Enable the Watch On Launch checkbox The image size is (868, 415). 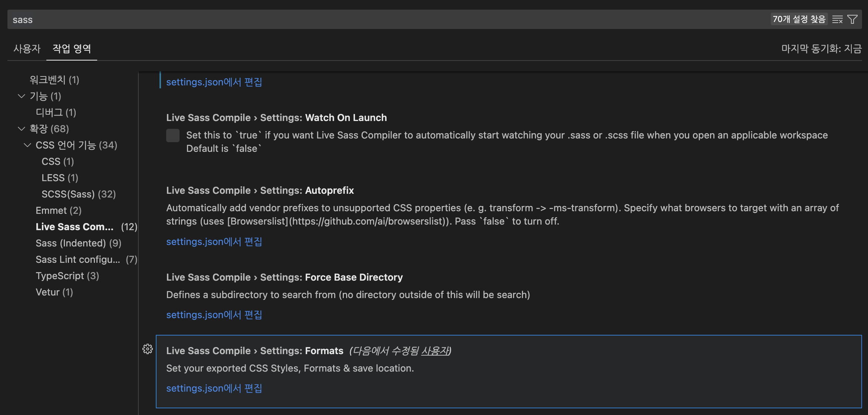[173, 135]
